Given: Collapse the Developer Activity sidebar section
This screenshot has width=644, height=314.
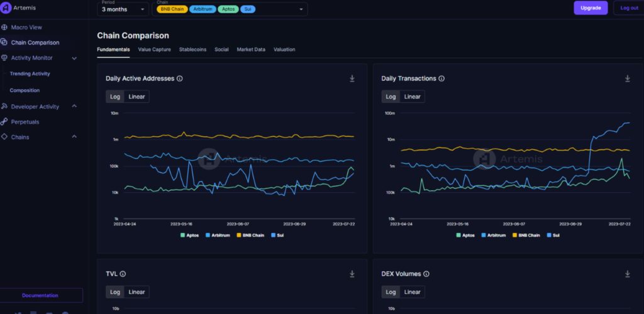Looking at the screenshot, I should (x=74, y=106).
